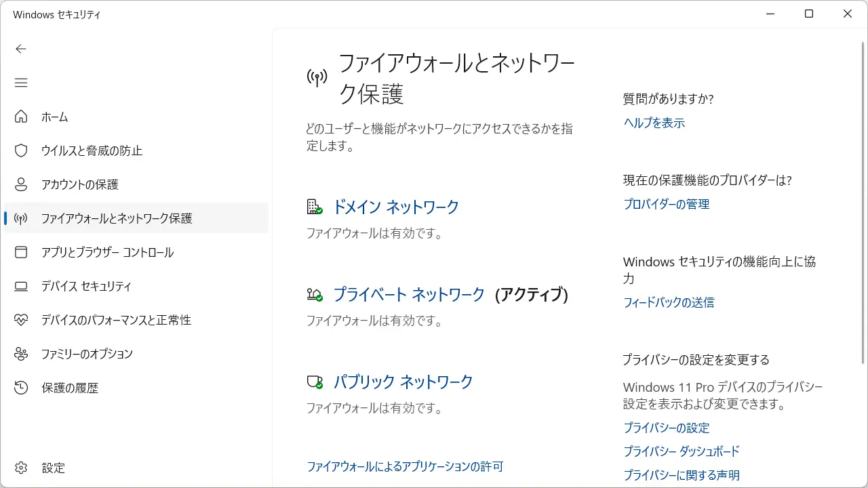Click ファイアウォールによるアプリケーションの許可 link
Image resolution: width=868 pixels, height=488 pixels.
point(405,466)
